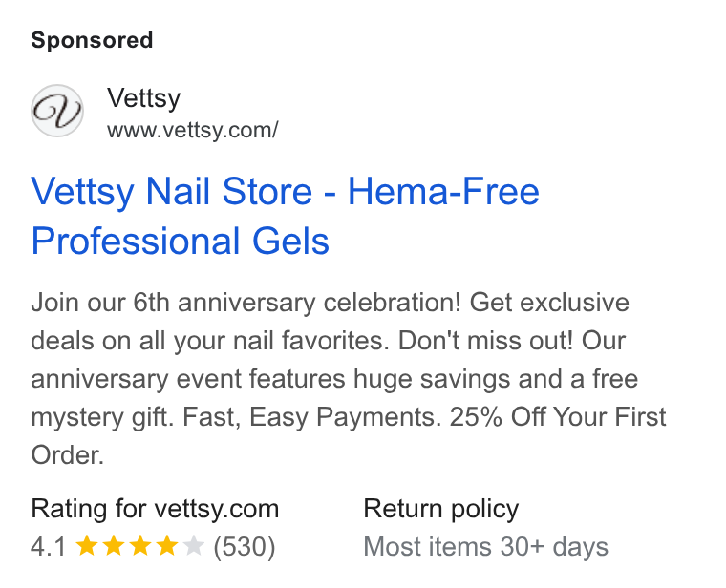The image size is (726, 588).
Task: Click the fifth grey rating star
Action: pyautogui.click(x=194, y=545)
